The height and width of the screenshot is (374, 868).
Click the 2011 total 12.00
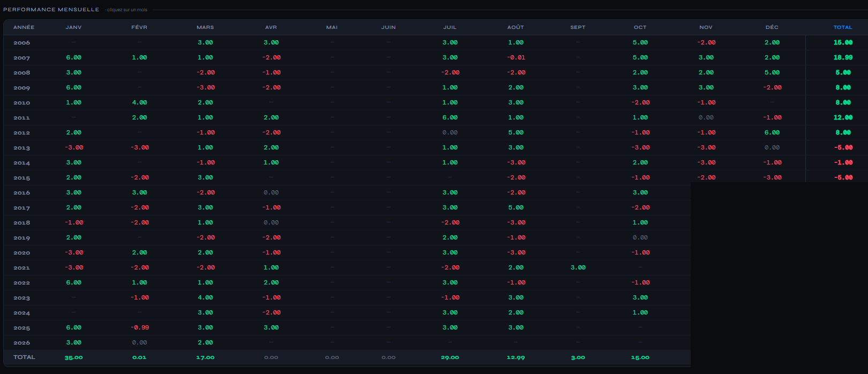coord(843,117)
